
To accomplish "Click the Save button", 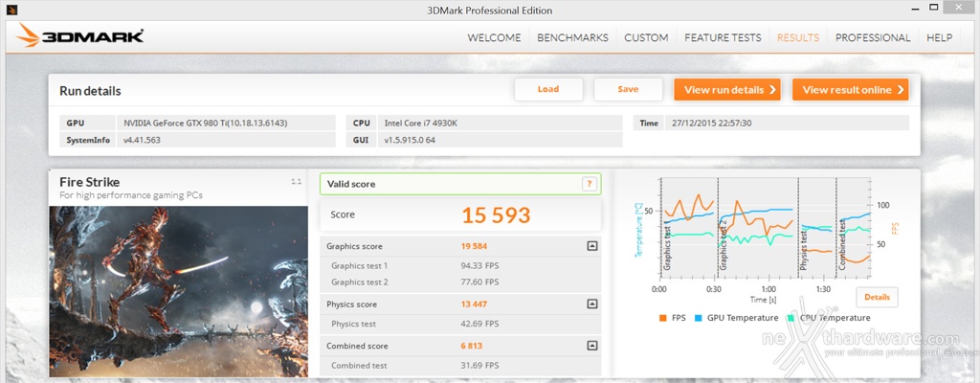I will (x=628, y=89).
